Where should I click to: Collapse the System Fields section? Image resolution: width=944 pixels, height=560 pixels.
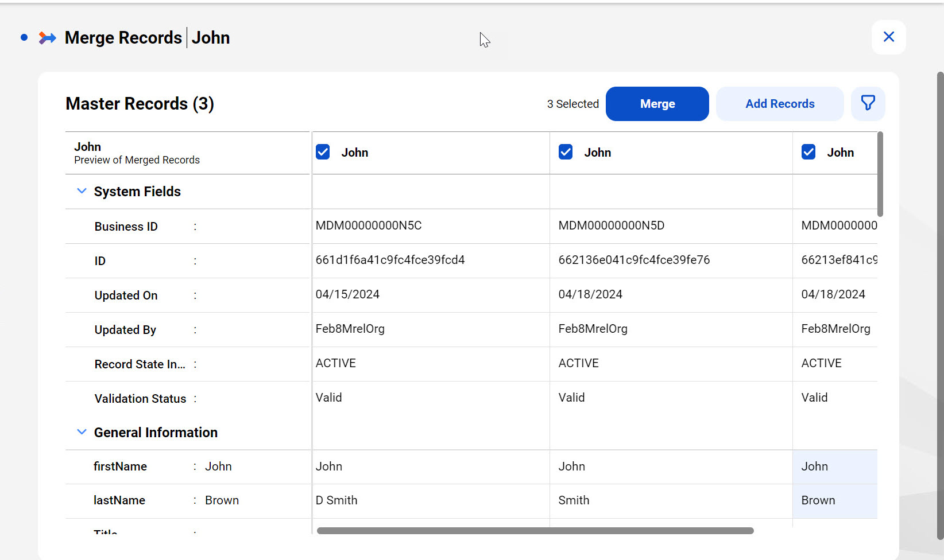[82, 191]
